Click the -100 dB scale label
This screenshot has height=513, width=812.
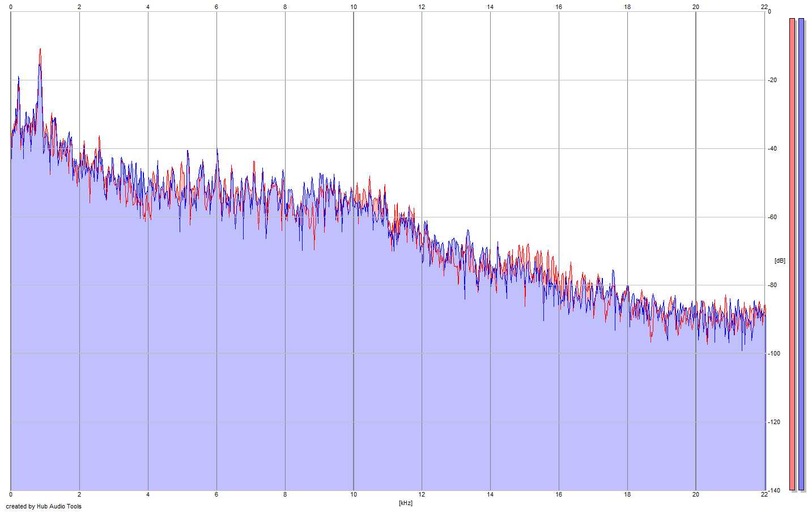click(x=774, y=353)
